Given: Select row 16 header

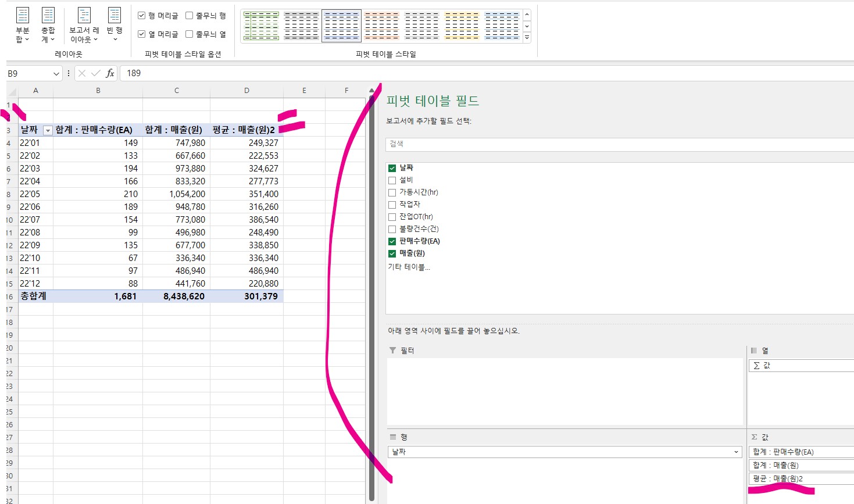Looking at the screenshot, I should pos(10,296).
